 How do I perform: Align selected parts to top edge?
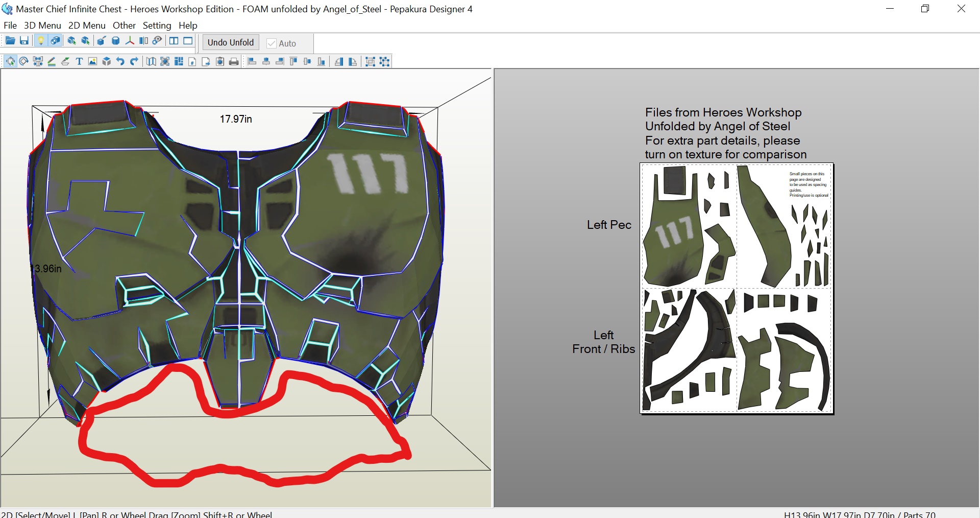tap(293, 61)
